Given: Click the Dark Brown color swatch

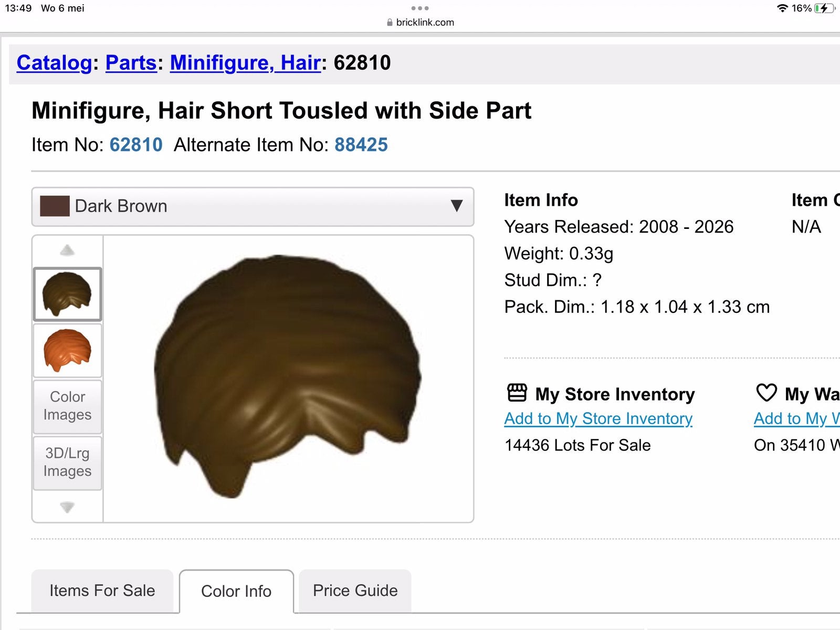Looking at the screenshot, I should (x=55, y=206).
